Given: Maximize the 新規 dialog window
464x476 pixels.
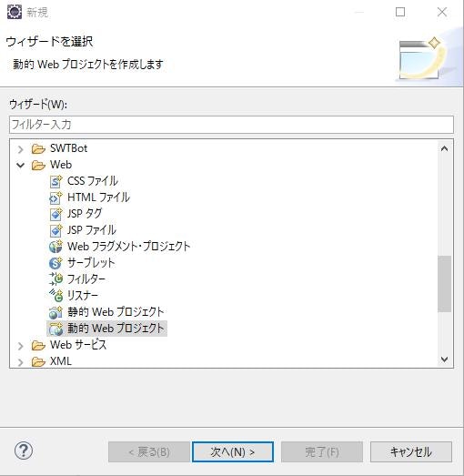Looking at the screenshot, I should pos(400,12).
